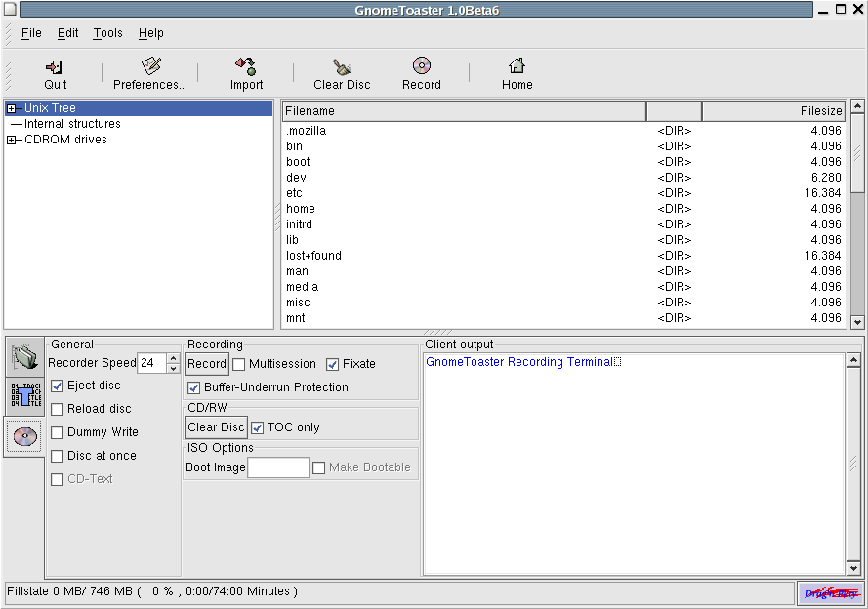
Task: Click the Client output scrollbar down arrow
Action: pos(853,568)
